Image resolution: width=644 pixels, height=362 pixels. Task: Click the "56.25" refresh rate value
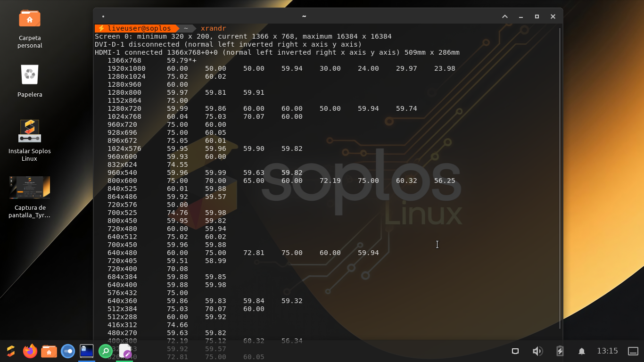pos(445,181)
